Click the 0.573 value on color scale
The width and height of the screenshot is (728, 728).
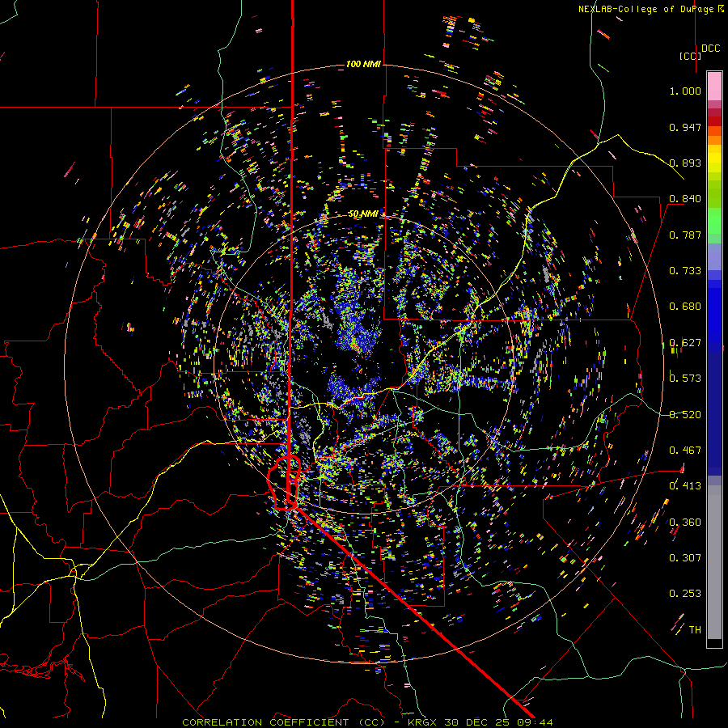685,379
